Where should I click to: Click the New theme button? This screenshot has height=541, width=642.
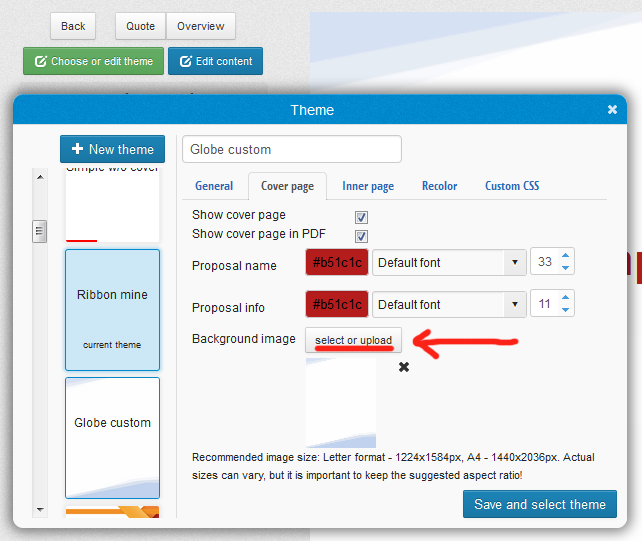point(112,149)
